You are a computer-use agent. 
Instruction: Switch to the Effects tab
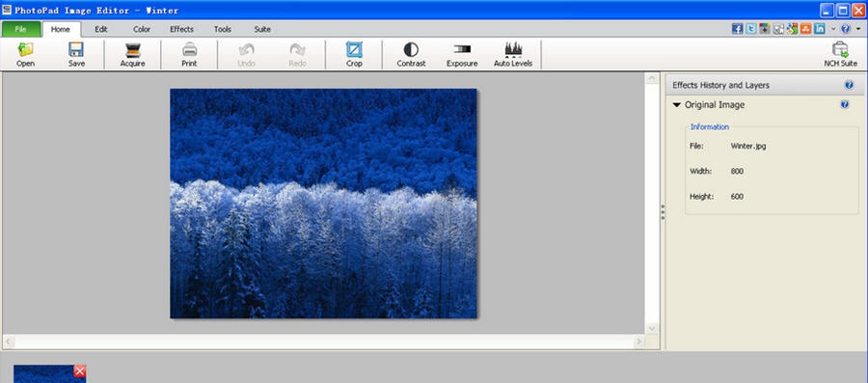tap(181, 29)
